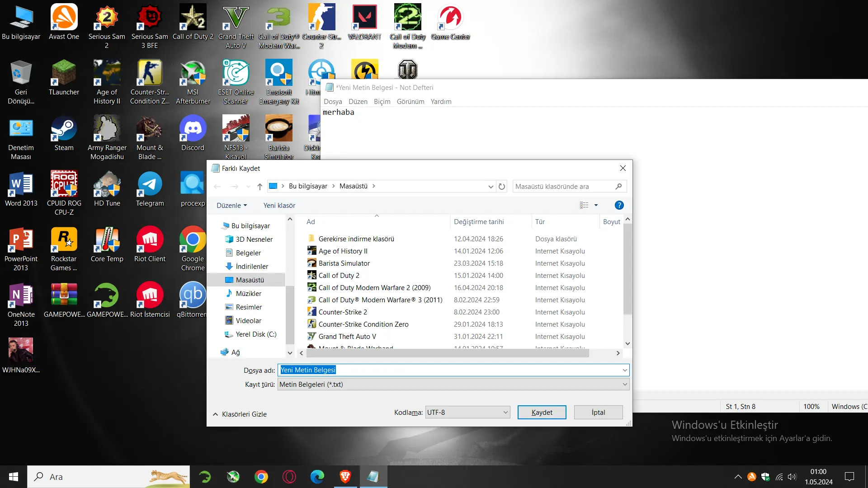The width and height of the screenshot is (868, 488).
Task: Open the TLauncher desktop icon
Action: pos(64,77)
